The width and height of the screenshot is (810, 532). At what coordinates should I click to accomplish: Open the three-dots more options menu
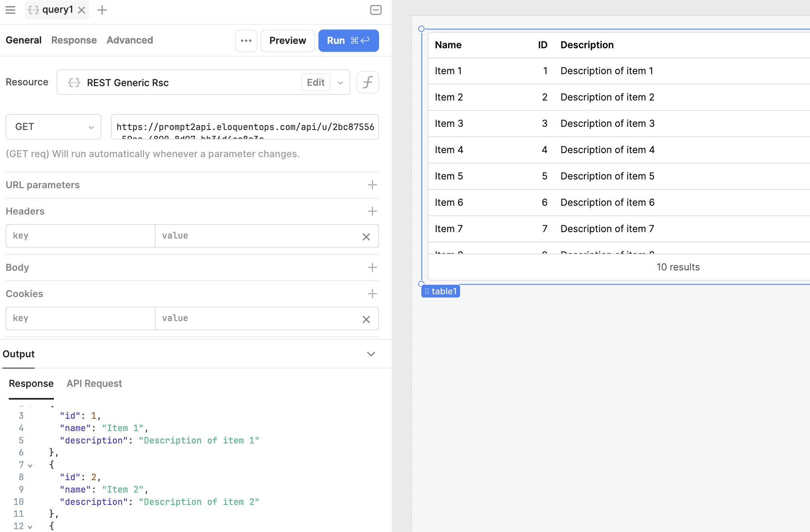246,41
